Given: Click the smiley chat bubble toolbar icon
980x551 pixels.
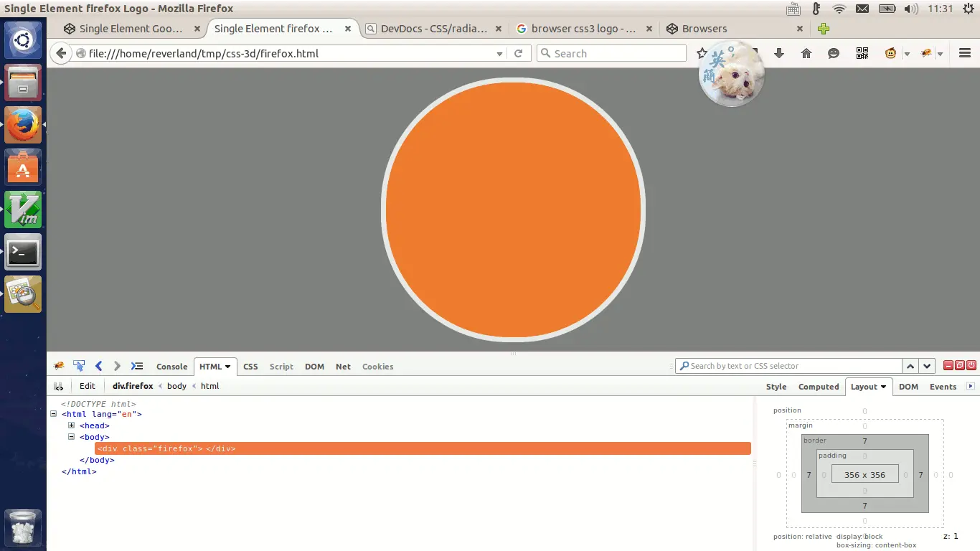Looking at the screenshot, I should 834,53.
